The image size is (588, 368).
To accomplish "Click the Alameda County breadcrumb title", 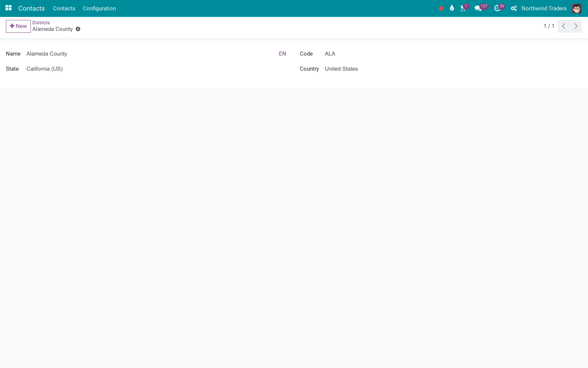I will 53,29.
